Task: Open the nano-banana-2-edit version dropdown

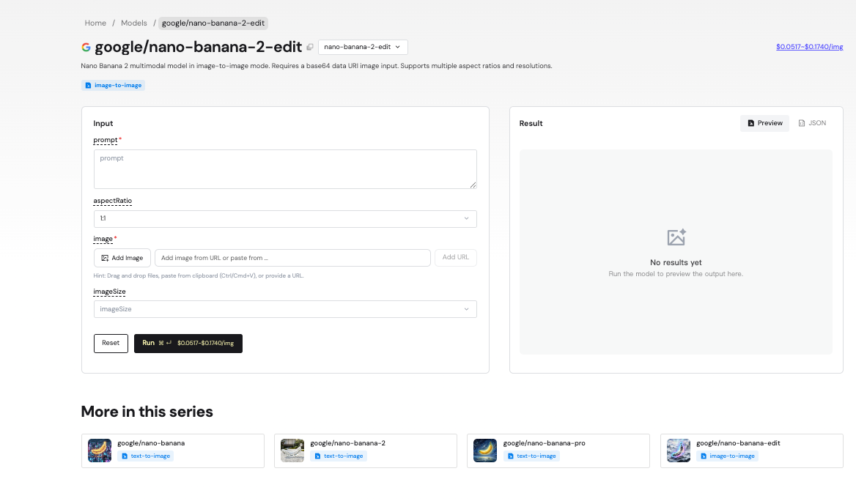Action: [x=363, y=47]
